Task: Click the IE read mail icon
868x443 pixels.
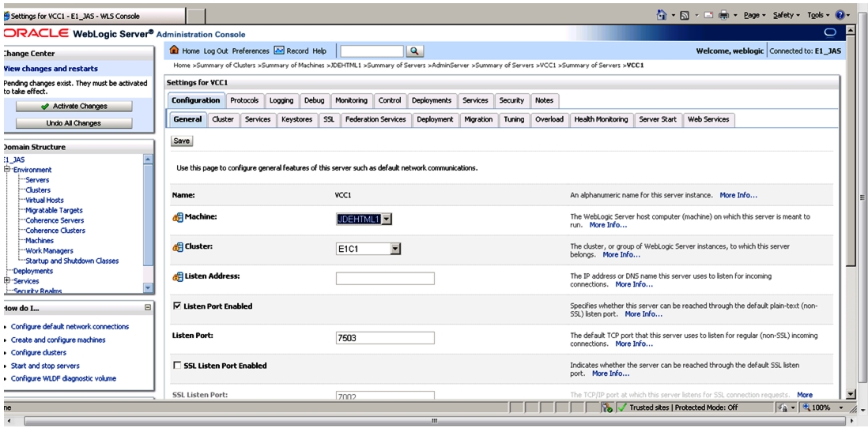Action: (x=708, y=16)
